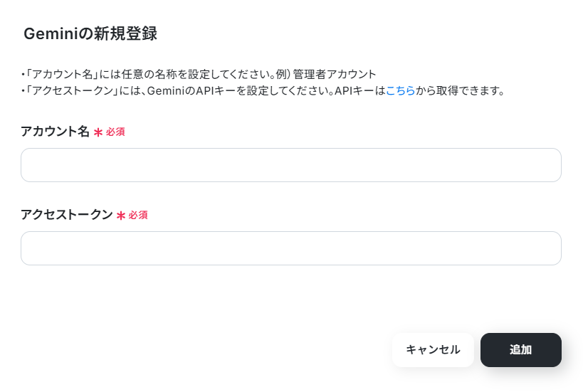The height and width of the screenshot is (392, 583).
Task: Click the アカウント名 field label
Action: click(55, 132)
